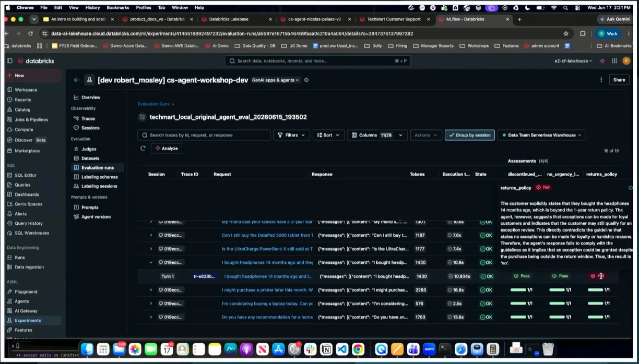639x364 pixels.
Task: Open the Columns 11/28 dropdown
Action: pyautogui.click(x=377, y=135)
